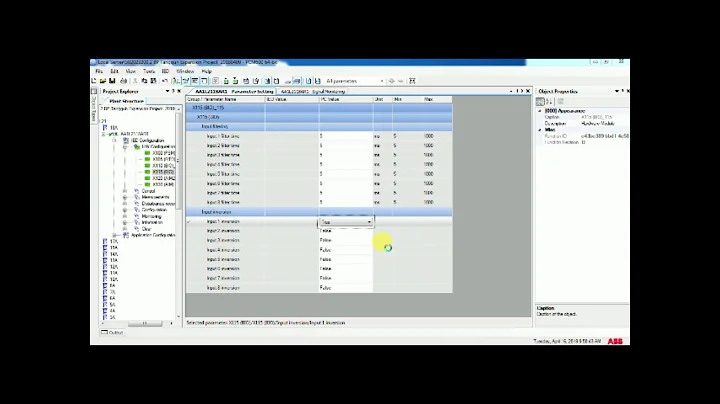Click the Project Explorer vertical scrollbar down arrow
720x404 pixels.
(x=179, y=317)
